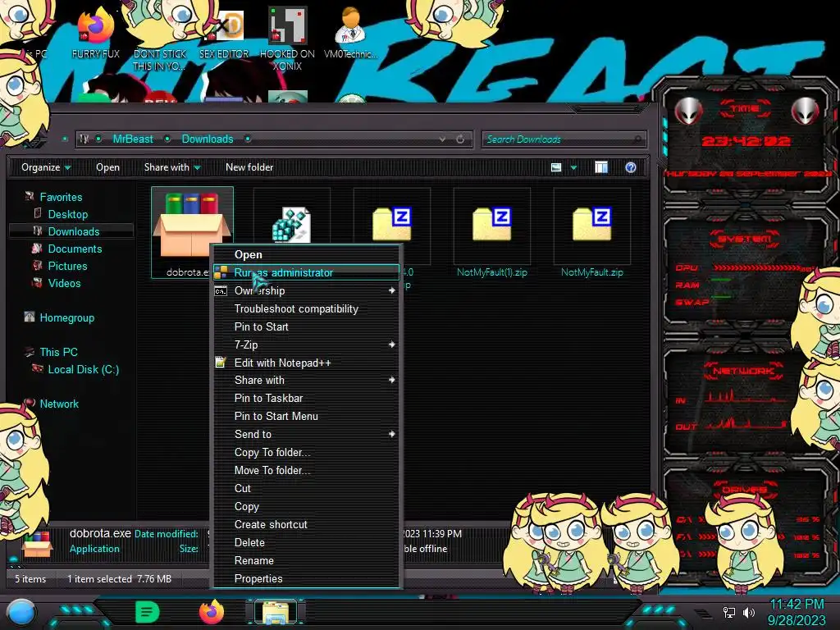
Task: Expand the 7-Zip submenu
Action: tap(307, 345)
